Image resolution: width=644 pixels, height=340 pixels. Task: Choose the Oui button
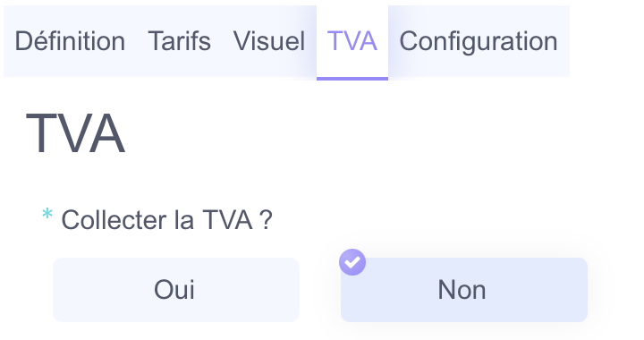click(x=176, y=290)
